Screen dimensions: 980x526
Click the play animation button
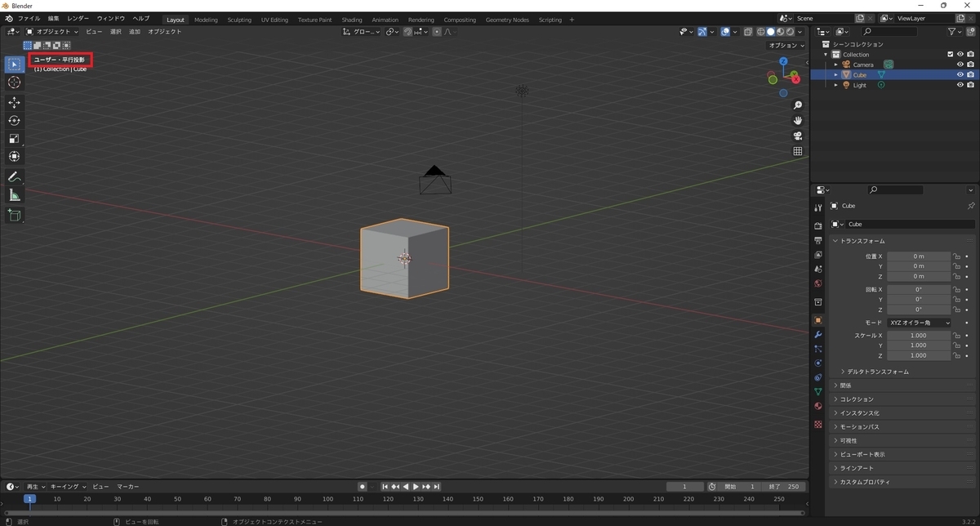coord(416,487)
